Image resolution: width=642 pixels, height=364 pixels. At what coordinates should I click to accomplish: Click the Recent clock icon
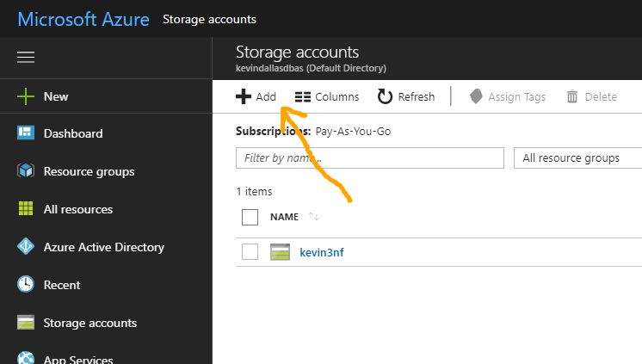point(26,284)
